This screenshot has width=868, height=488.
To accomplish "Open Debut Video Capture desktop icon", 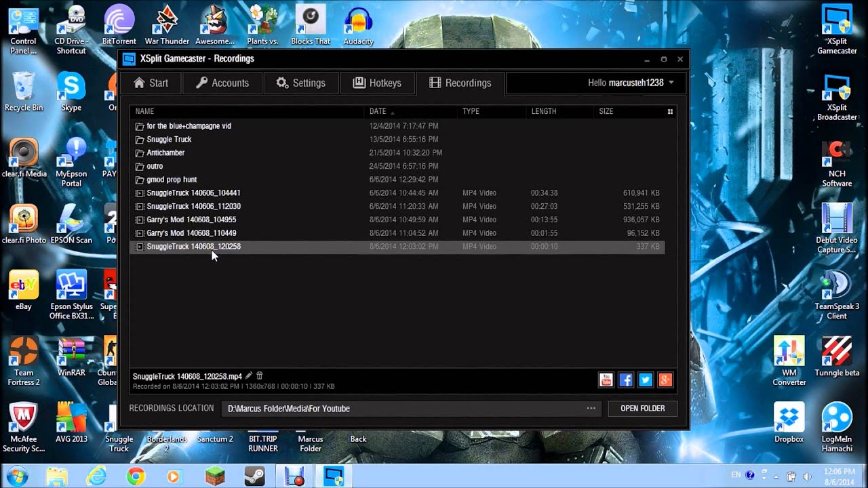I will click(x=837, y=228).
